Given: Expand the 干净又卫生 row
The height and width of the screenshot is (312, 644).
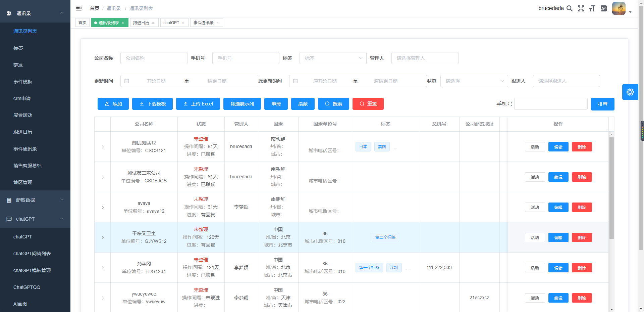Looking at the screenshot, I should pos(103,237).
